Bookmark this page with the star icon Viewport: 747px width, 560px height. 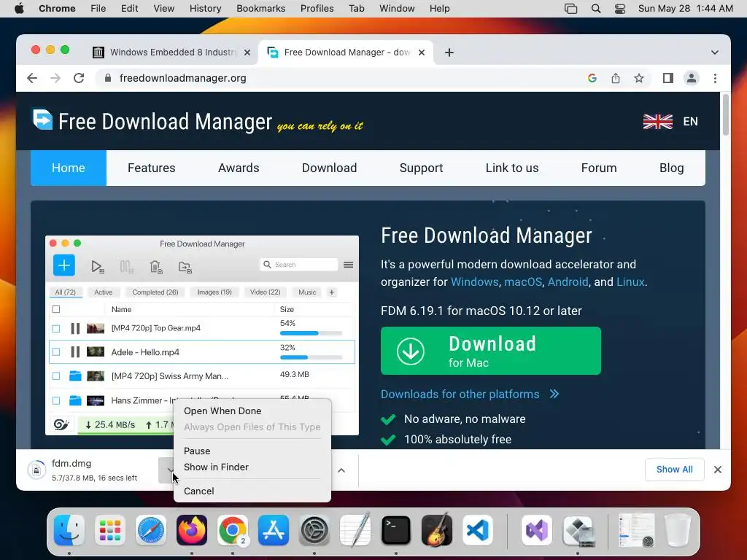639,78
